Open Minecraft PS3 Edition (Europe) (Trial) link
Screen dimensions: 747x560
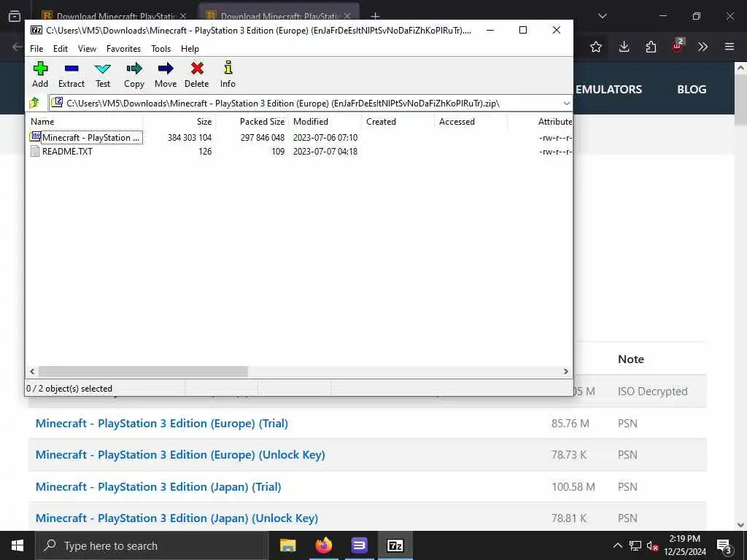click(162, 424)
